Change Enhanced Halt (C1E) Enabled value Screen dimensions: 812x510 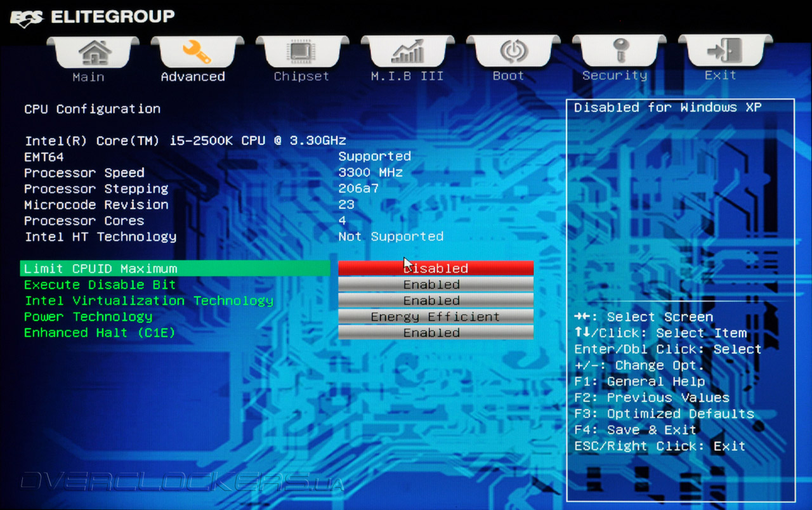point(436,332)
